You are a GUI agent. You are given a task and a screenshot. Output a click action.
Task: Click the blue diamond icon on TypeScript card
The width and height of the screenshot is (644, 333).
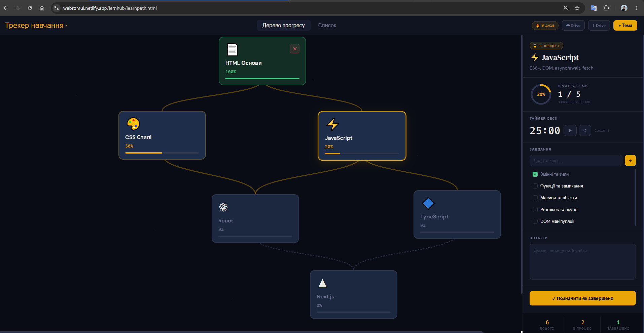click(x=428, y=203)
